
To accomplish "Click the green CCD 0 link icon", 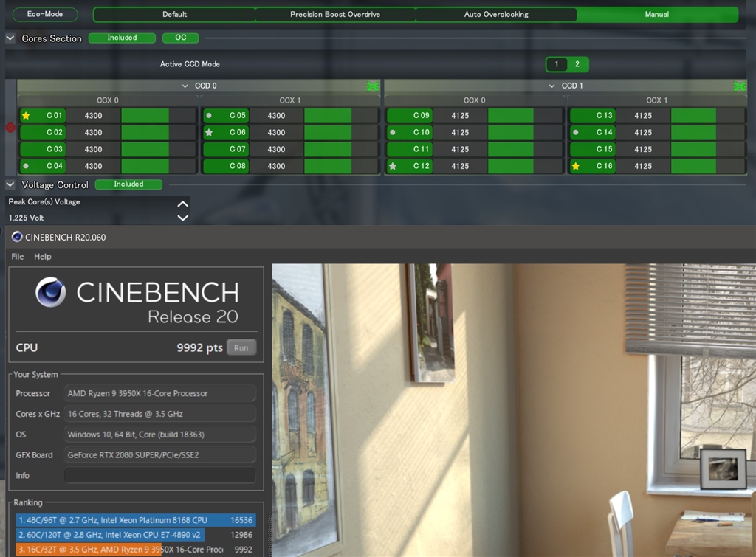I will (x=373, y=86).
